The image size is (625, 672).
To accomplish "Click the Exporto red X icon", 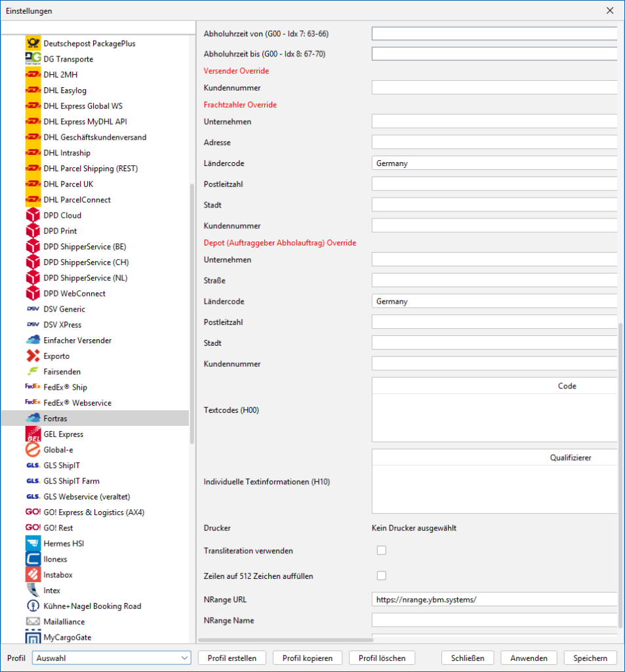I will [x=33, y=356].
